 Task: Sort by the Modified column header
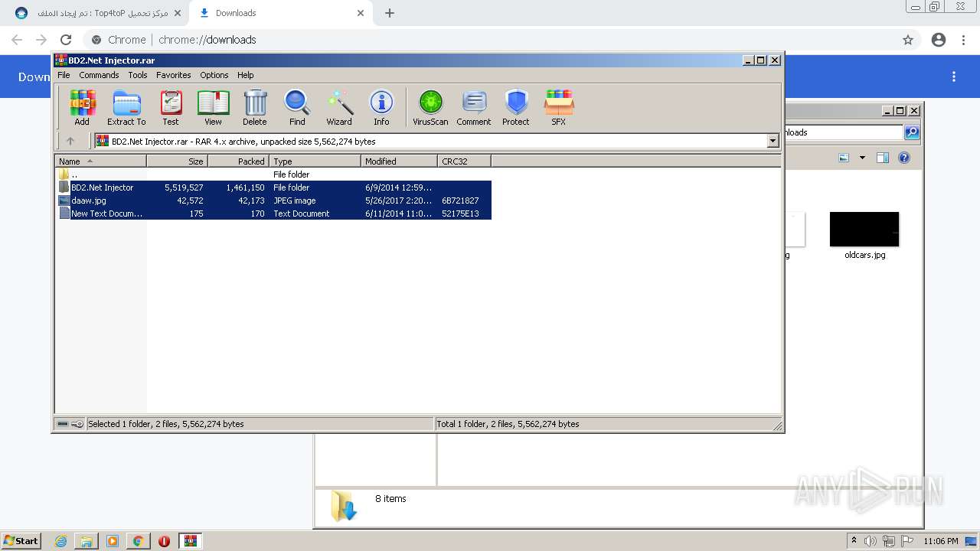click(x=399, y=161)
